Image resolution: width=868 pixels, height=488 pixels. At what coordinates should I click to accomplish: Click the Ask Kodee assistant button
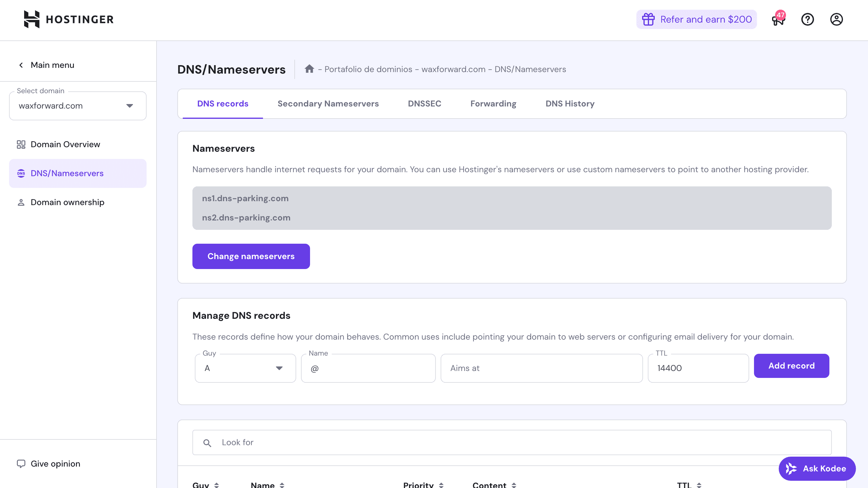click(817, 468)
